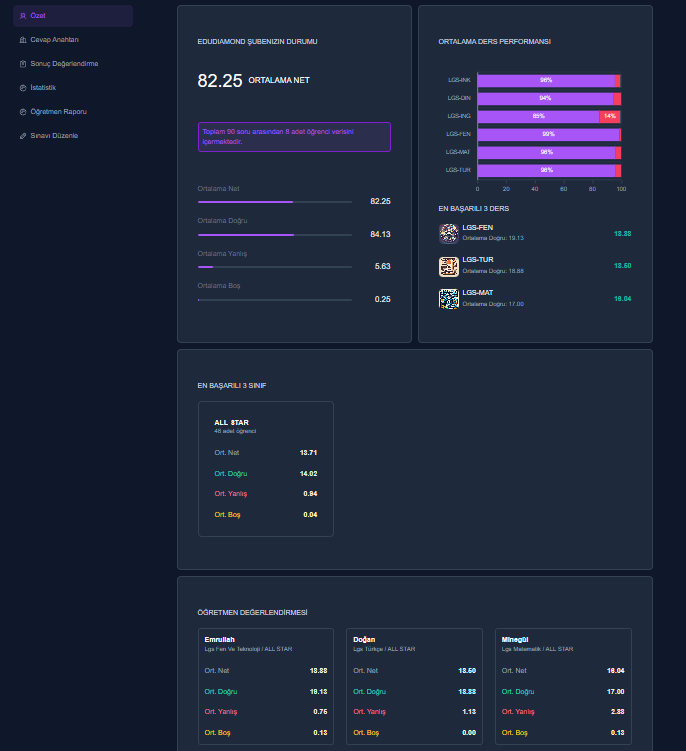Click the LGS-FEN top lesson name
The width and height of the screenshot is (686, 751).
click(x=478, y=228)
